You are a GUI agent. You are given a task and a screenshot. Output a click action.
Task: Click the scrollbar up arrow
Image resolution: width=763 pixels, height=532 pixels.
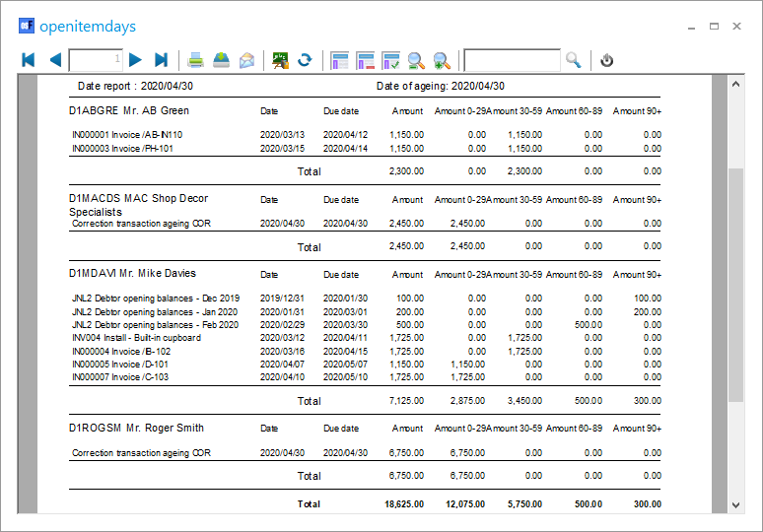(x=735, y=86)
